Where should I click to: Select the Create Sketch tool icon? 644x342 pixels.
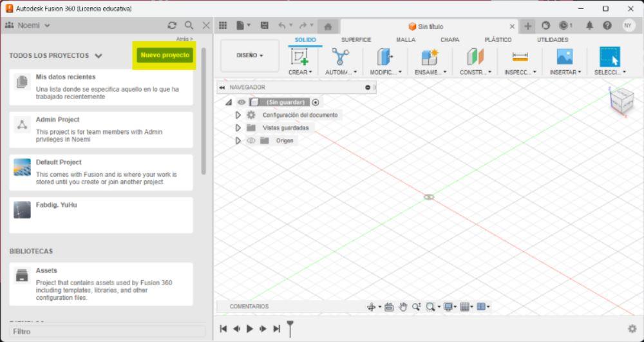click(x=300, y=57)
